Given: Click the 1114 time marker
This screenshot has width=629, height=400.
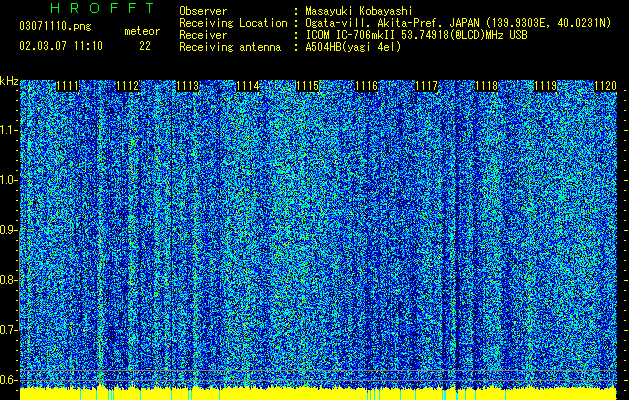Looking at the screenshot, I should (x=248, y=86).
